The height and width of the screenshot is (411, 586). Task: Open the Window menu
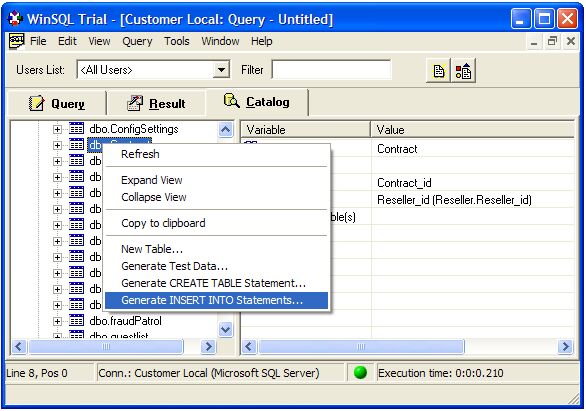click(220, 41)
